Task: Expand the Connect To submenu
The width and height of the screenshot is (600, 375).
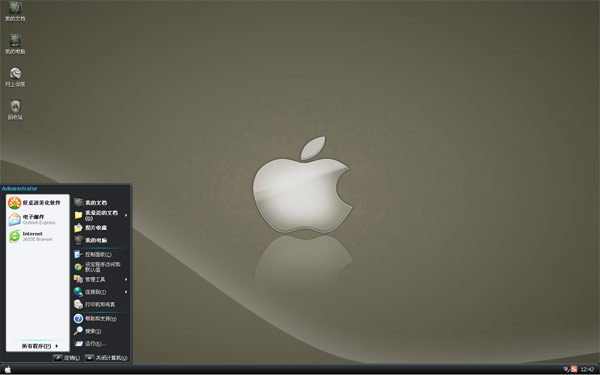Action: 101,292
